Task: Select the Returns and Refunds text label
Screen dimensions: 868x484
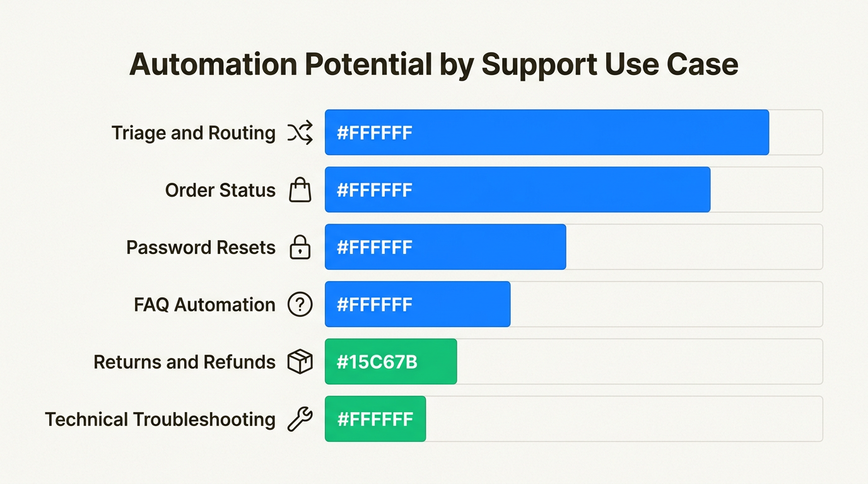Action: [184, 362]
